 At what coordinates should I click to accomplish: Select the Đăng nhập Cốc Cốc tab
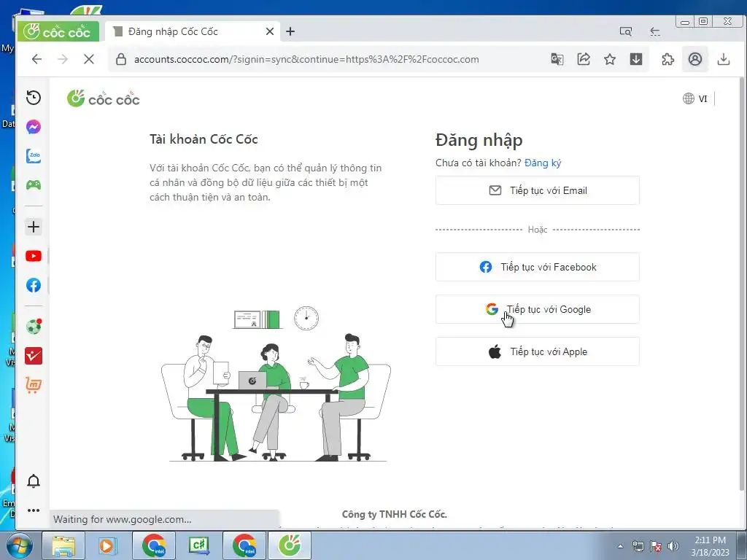tap(192, 31)
